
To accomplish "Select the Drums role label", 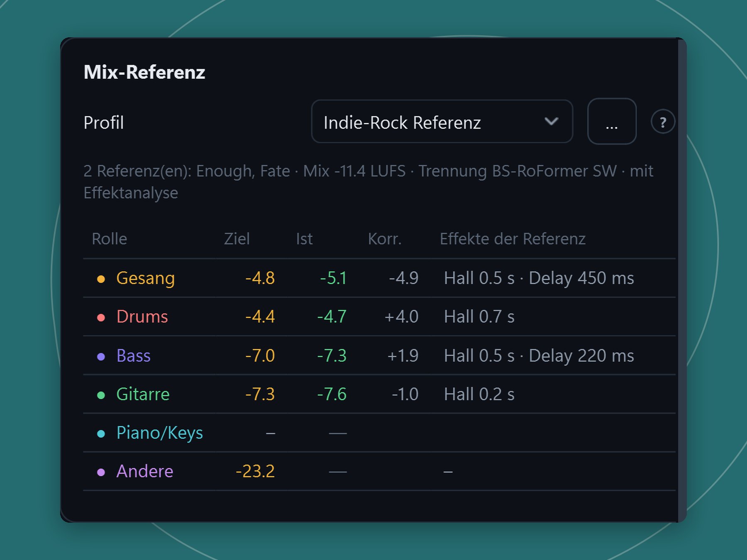I will click(x=142, y=317).
